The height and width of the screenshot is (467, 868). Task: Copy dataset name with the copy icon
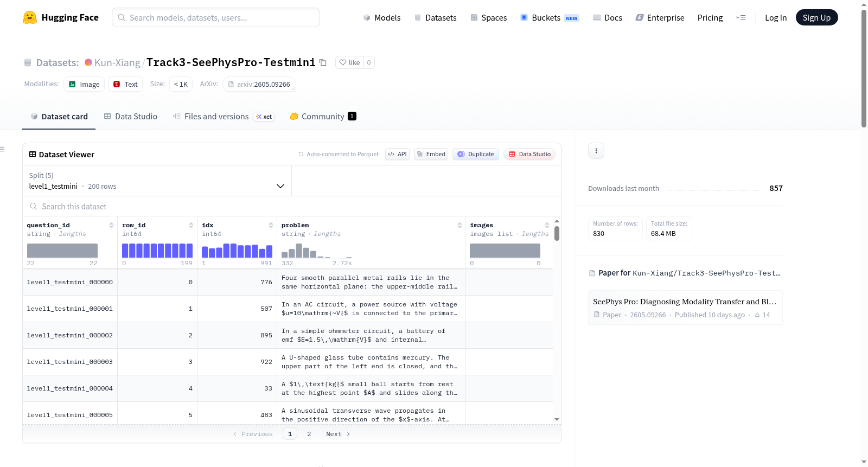[323, 62]
